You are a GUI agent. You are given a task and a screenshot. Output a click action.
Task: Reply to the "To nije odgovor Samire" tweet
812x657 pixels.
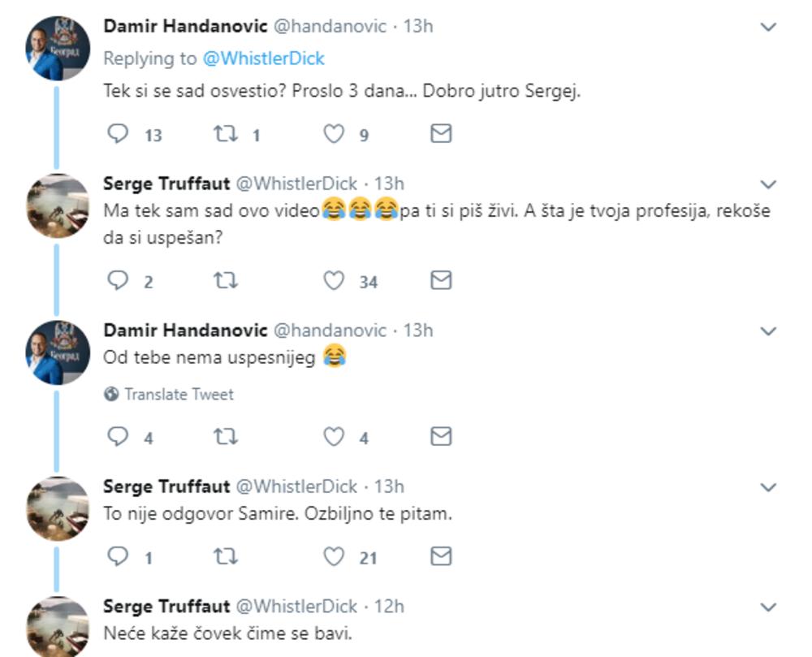(117, 556)
